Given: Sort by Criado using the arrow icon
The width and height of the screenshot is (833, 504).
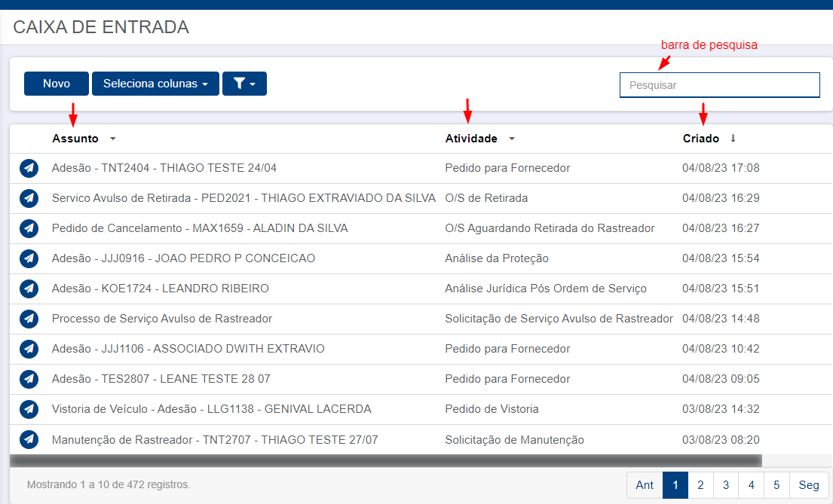Looking at the screenshot, I should click(x=733, y=138).
